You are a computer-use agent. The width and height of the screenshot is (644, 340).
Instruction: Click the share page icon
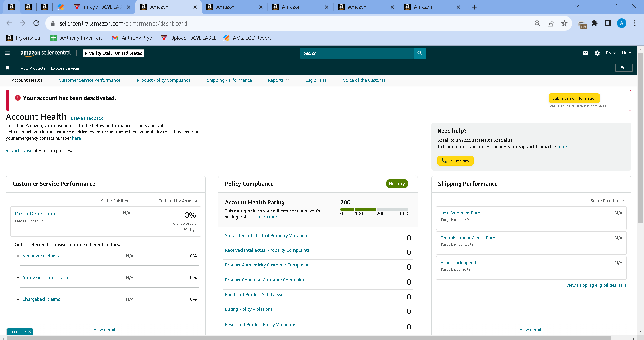pos(551,23)
